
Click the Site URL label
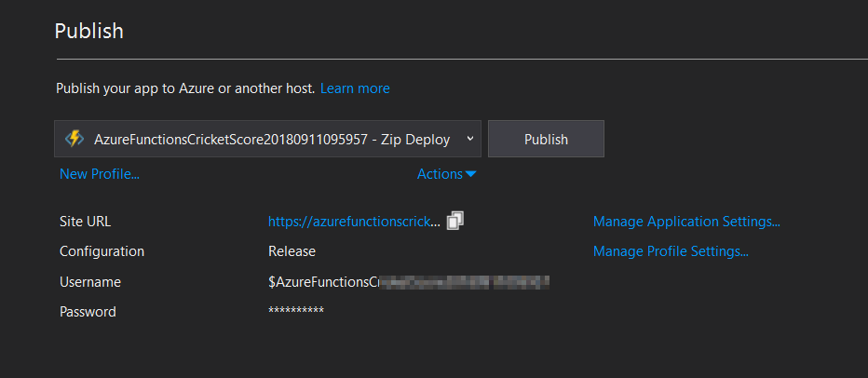pos(85,222)
